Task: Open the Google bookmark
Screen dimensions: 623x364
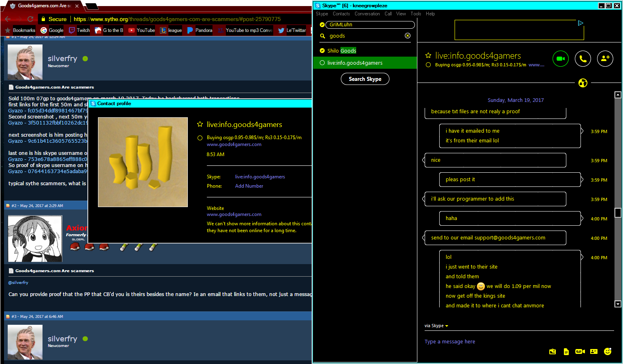Action: [52, 30]
